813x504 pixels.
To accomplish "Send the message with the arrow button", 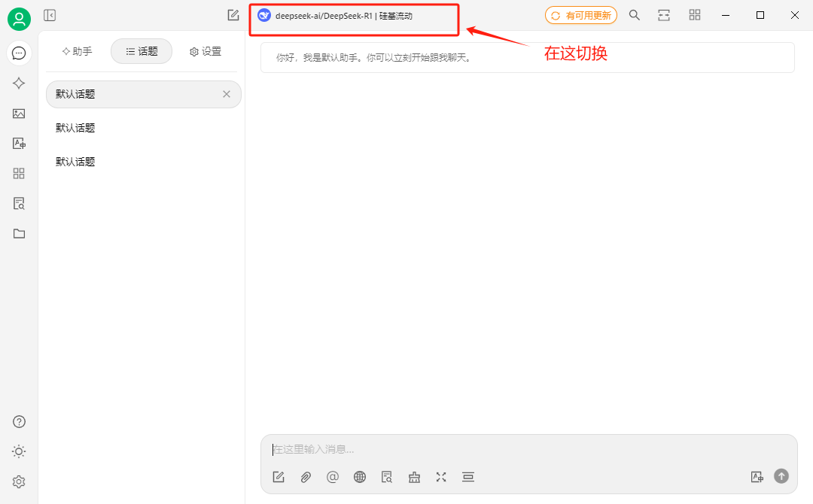I will (x=781, y=476).
